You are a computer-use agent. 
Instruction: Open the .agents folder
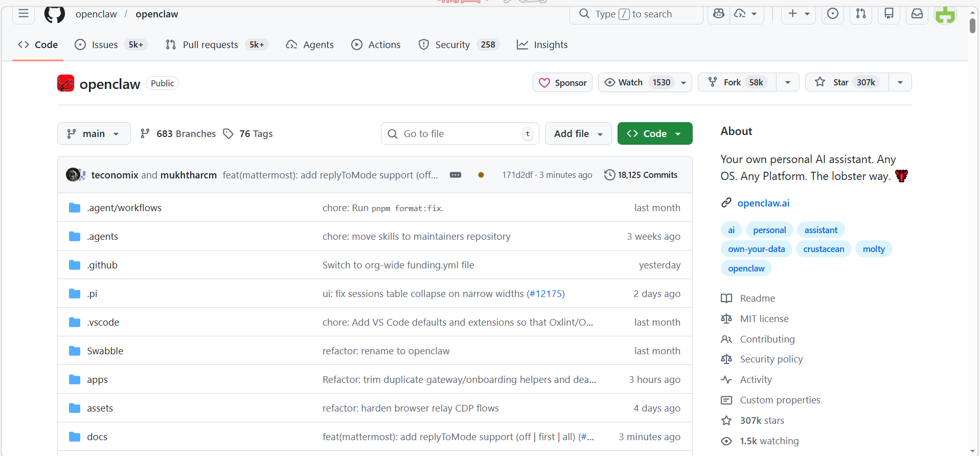(102, 236)
